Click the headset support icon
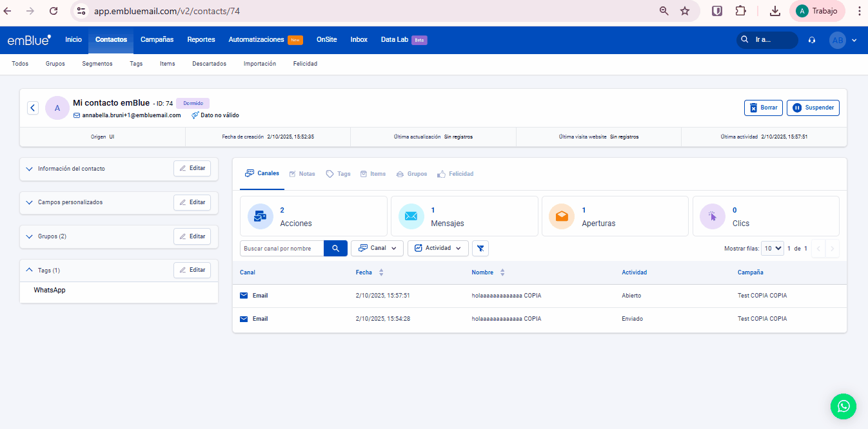Image resolution: width=868 pixels, height=429 pixels. pyautogui.click(x=811, y=40)
